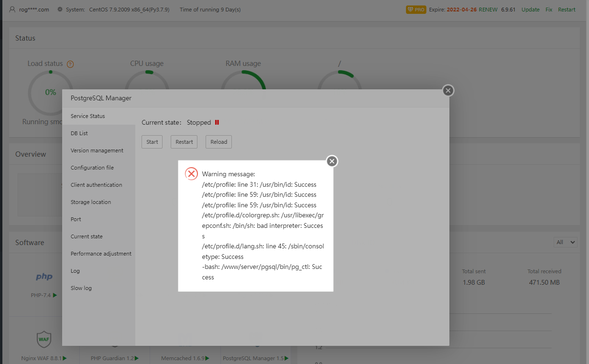The width and height of the screenshot is (589, 364).
Task: Click the RENEW link in the top bar
Action: coord(488,9)
